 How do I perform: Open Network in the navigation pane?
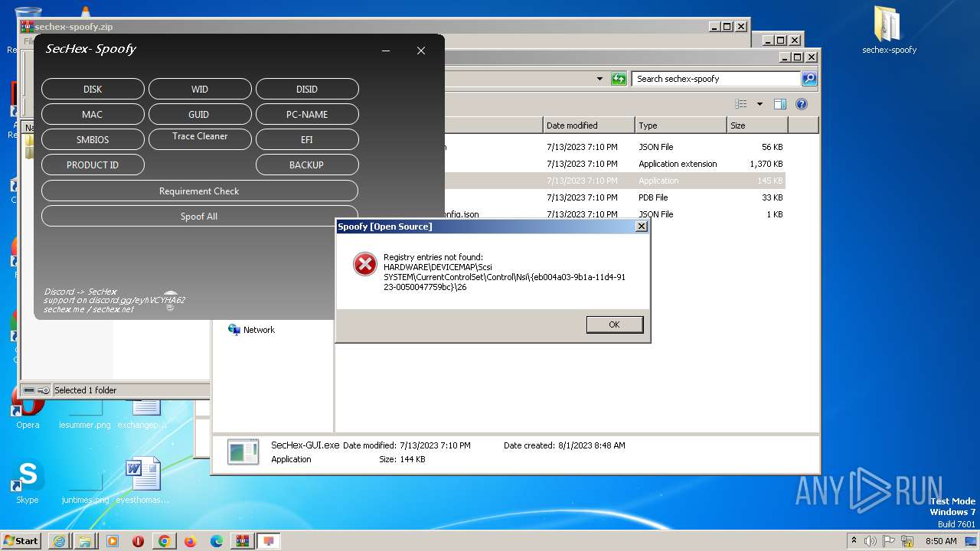(251, 330)
